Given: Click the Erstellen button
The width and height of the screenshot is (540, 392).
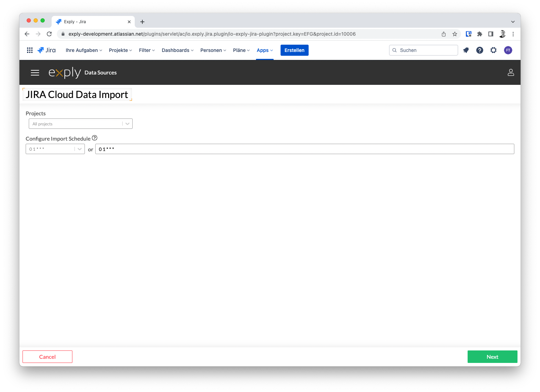Looking at the screenshot, I should [294, 50].
